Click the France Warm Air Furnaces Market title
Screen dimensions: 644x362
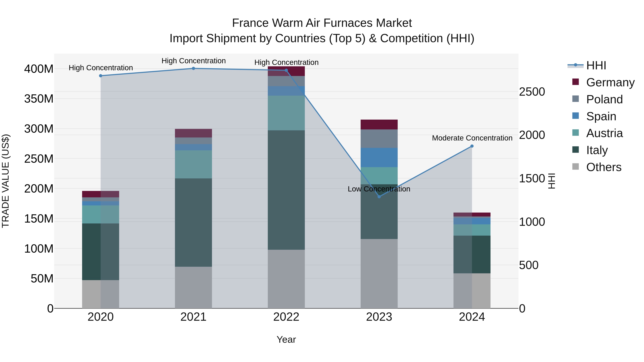point(322,23)
